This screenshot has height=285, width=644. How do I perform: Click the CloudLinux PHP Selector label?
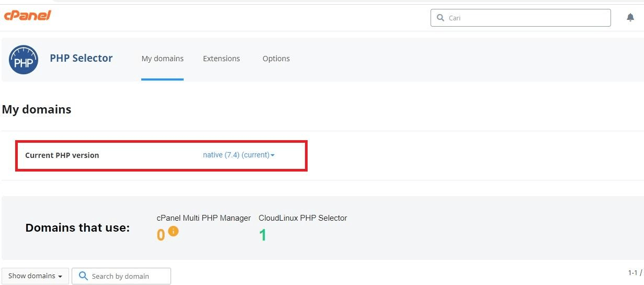[302, 218]
